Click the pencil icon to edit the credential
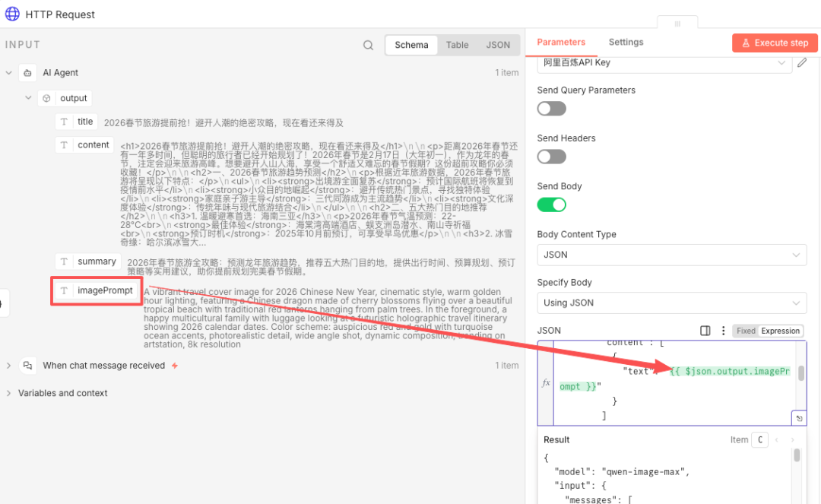 (x=801, y=63)
